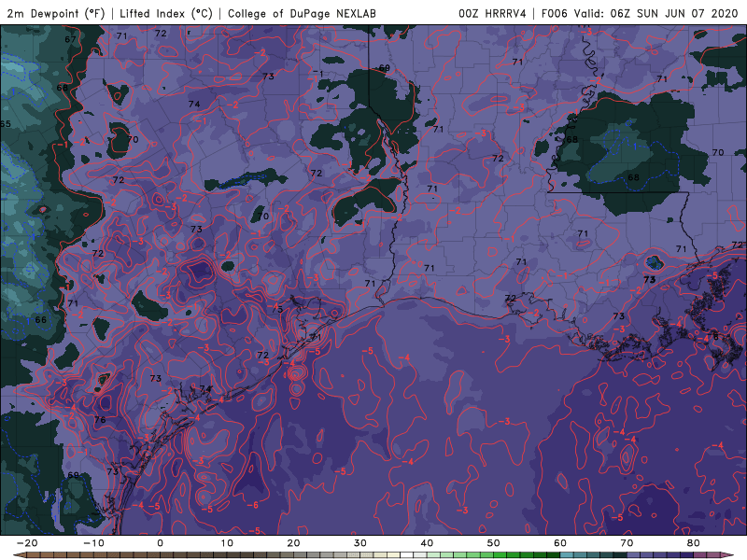Click the dewpoint value 75 on the map
The height and width of the screenshot is (560, 747).
tap(277, 310)
